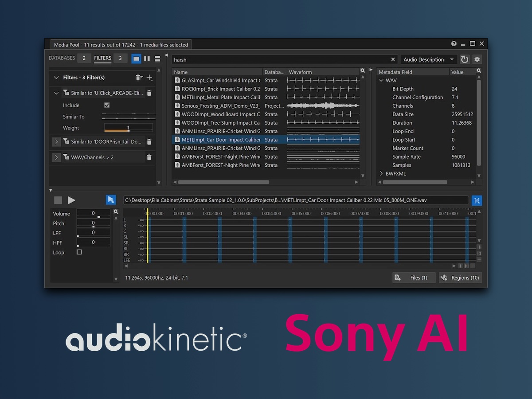Click the delete filters trash icon
This screenshot has height=399, width=532.
click(139, 78)
